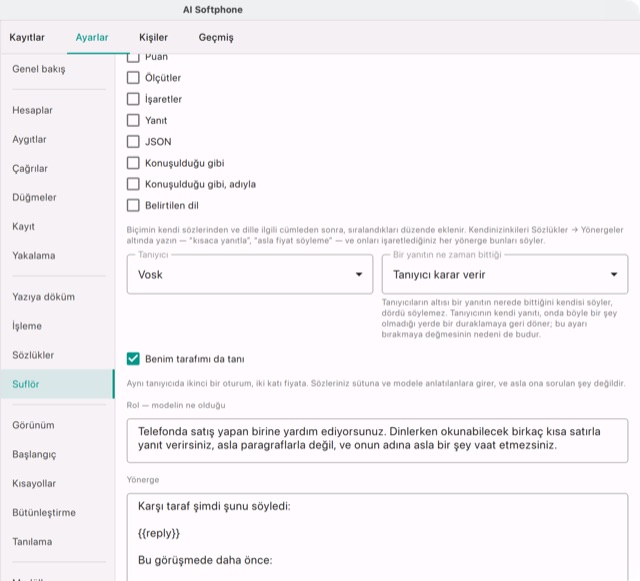640x581 pixels.
Task: Toggle the Puan checkbox
Action: point(133,58)
